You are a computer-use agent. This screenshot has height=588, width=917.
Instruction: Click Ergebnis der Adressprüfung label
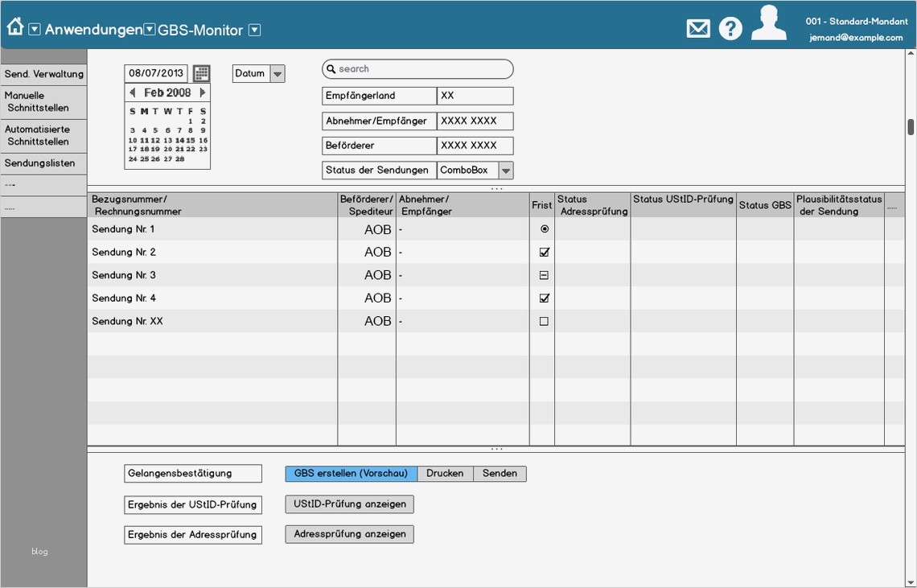point(193,535)
